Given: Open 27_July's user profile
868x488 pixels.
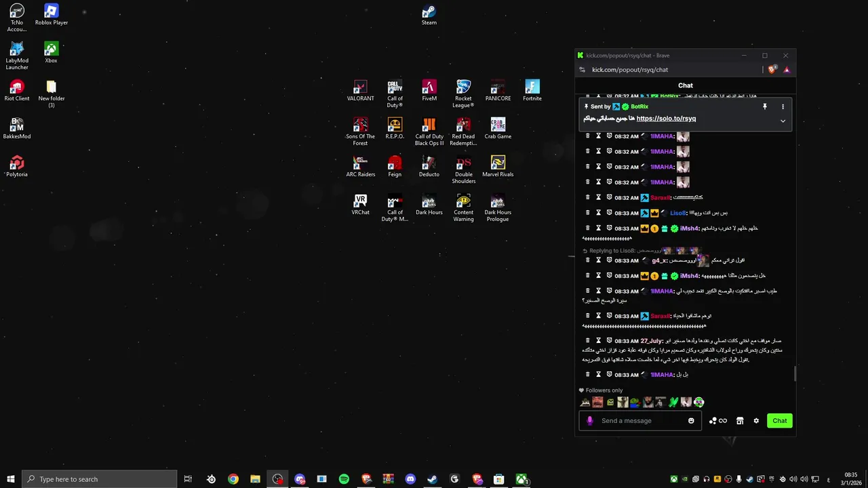Looking at the screenshot, I should pos(652,341).
